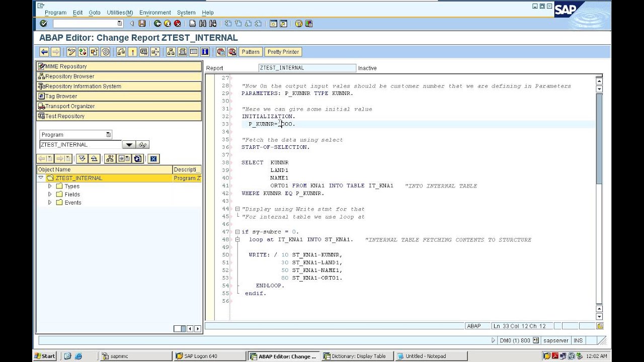Open the Program object type dropdown
The height and width of the screenshot is (362, 644).
[x=108, y=135]
